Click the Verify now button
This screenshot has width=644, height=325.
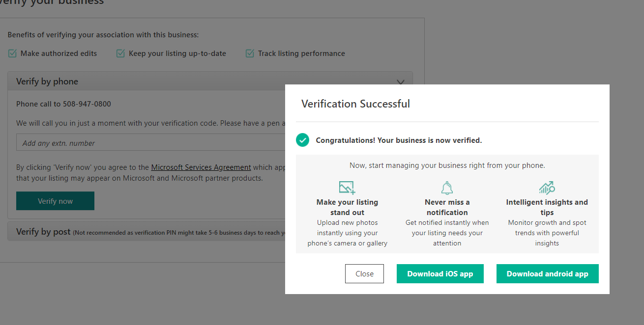click(55, 201)
